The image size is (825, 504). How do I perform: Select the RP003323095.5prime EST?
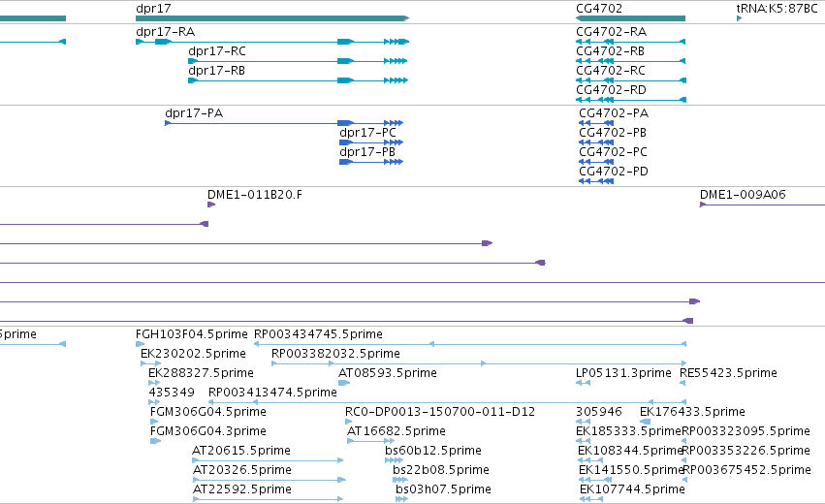tap(684, 441)
